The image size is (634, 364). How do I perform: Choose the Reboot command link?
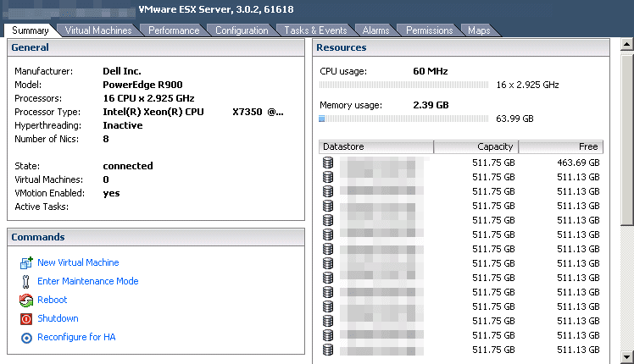(53, 300)
